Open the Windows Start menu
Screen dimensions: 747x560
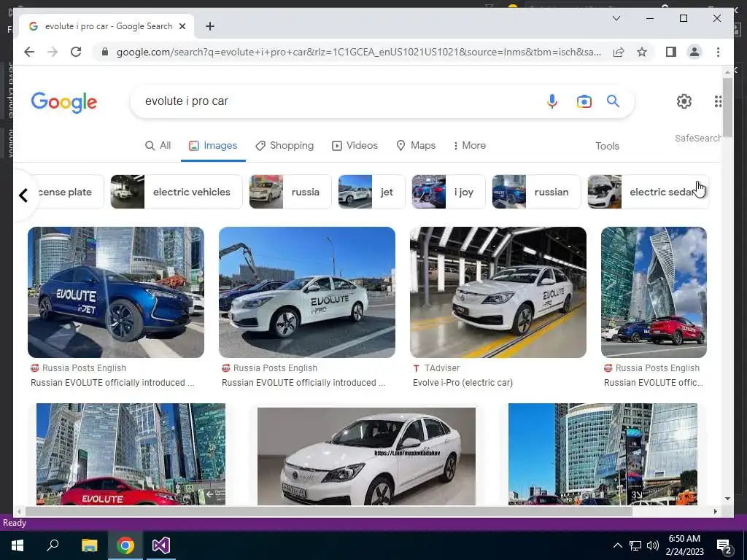click(18, 545)
